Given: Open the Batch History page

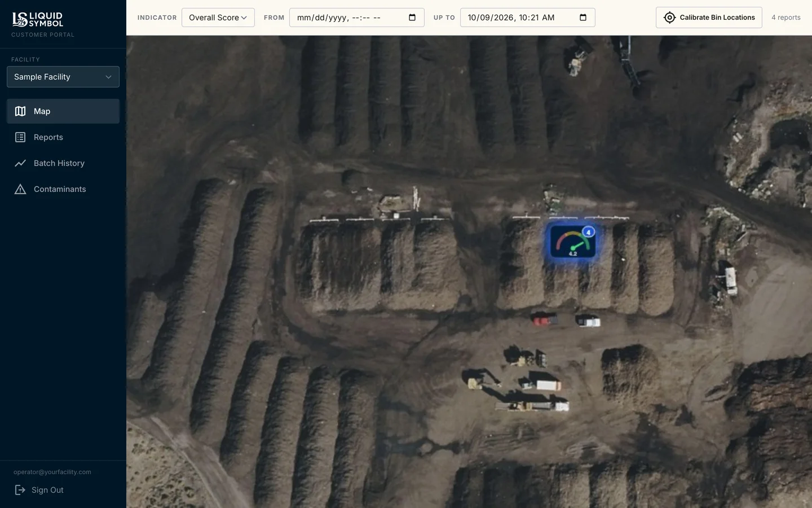Looking at the screenshot, I should tap(63, 163).
